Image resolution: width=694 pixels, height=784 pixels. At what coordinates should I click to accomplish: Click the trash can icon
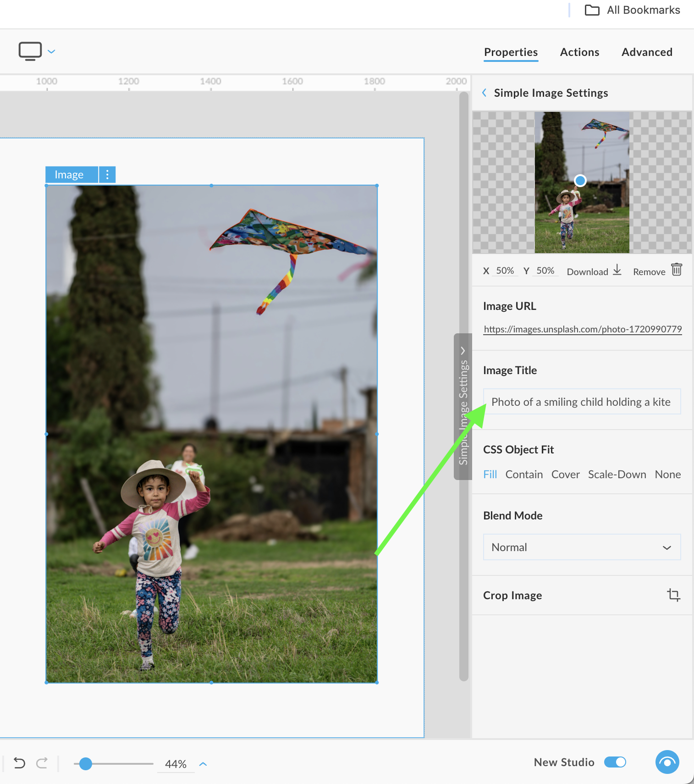tap(677, 270)
